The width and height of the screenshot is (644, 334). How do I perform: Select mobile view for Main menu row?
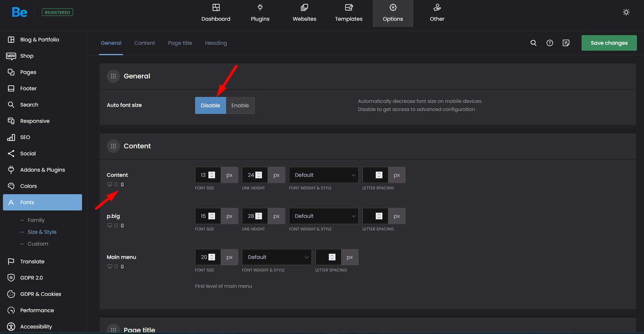click(x=122, y=266)
